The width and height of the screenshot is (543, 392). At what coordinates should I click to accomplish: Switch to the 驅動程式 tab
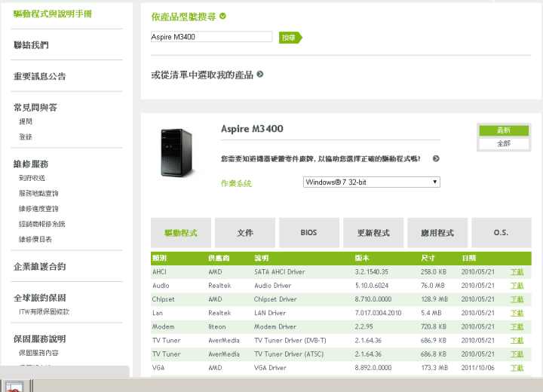[x=181, y=233]
